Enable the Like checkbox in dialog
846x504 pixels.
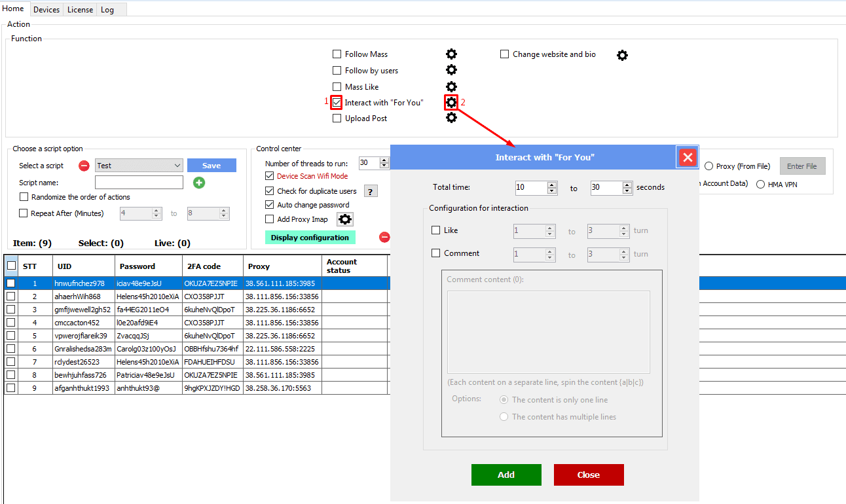tap(436, 230)
